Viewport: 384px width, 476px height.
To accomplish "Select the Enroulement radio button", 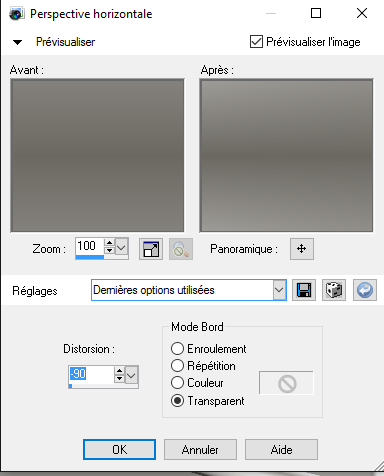I will (177, 349).
